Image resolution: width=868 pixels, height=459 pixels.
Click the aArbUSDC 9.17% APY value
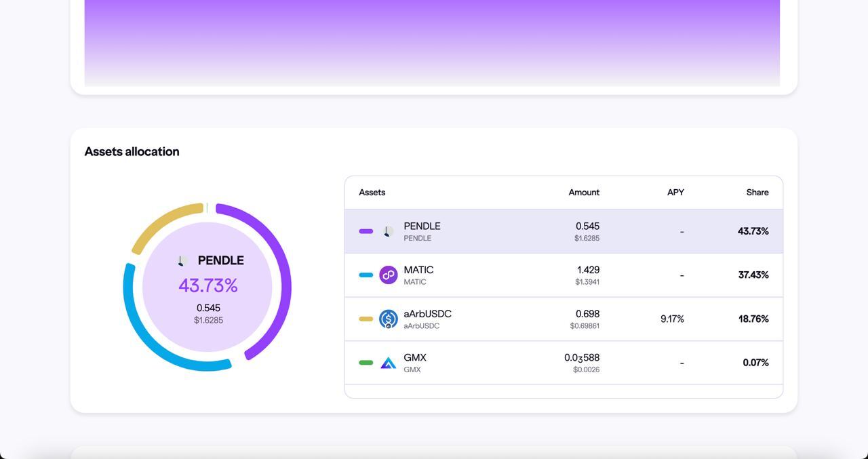[x=671, y=319]
